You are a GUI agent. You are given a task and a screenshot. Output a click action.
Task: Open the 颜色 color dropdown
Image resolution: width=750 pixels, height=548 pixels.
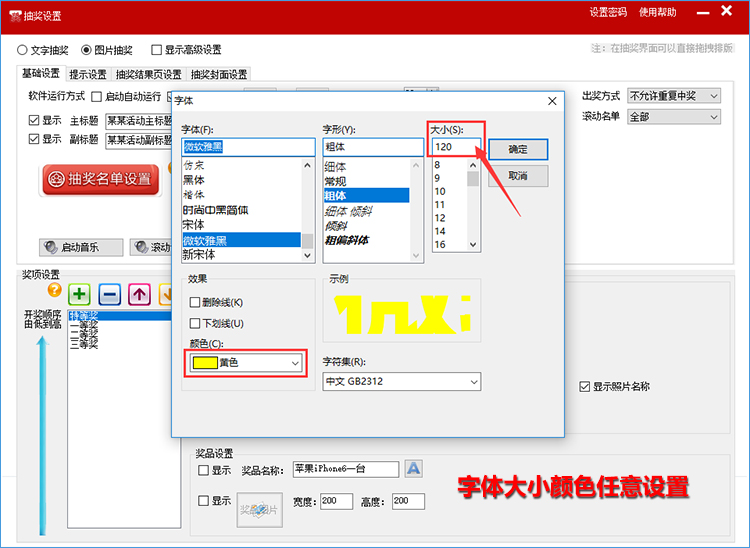pos(244,364)
